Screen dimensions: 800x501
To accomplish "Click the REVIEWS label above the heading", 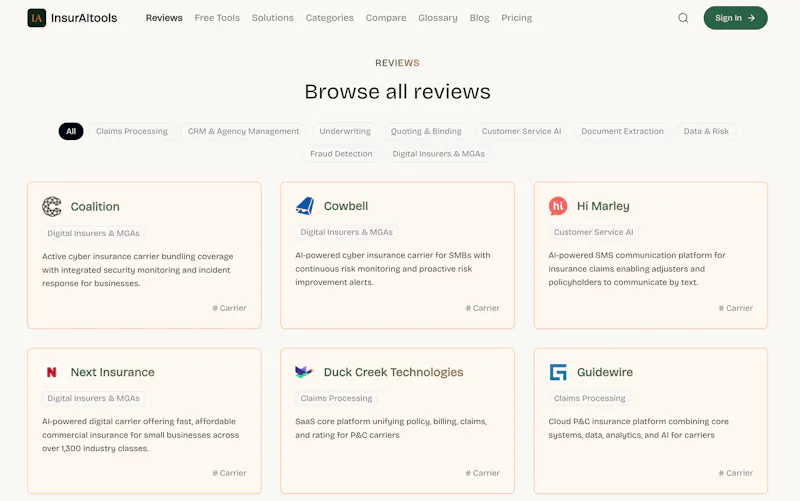I will [397, 63].
